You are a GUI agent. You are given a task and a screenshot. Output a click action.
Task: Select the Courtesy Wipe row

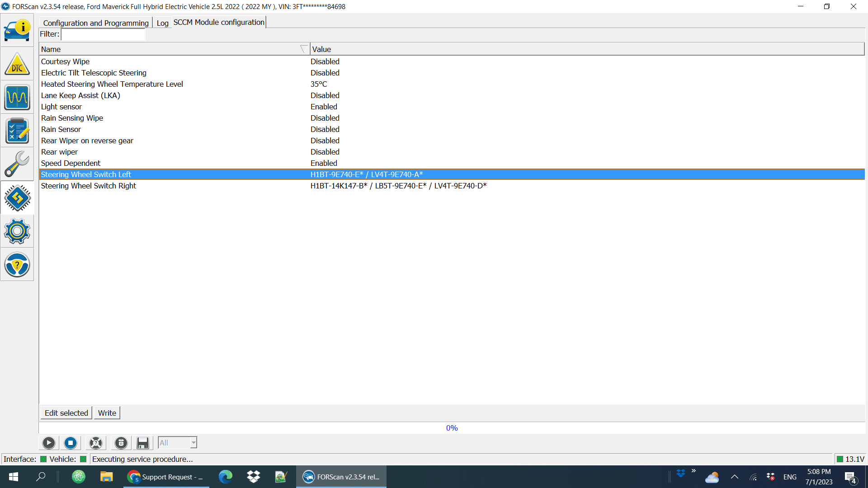pyautogui.click(x=452, y=61)
